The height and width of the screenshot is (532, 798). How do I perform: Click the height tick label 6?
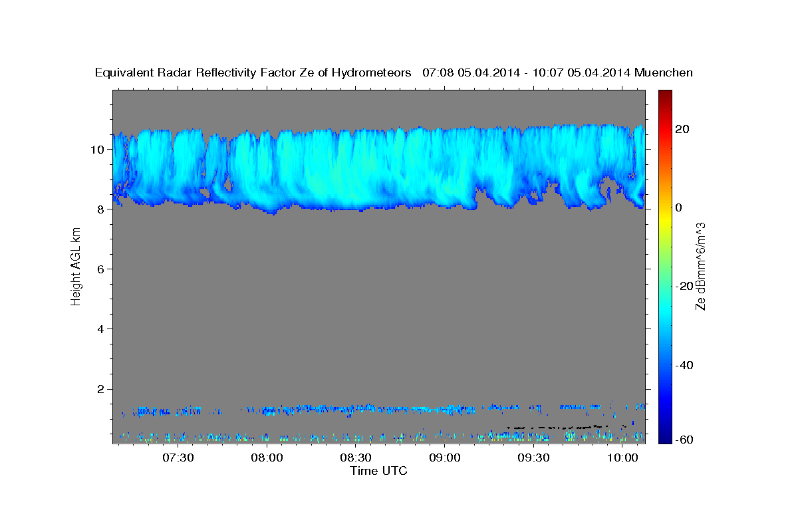click(x=101, y=269)
